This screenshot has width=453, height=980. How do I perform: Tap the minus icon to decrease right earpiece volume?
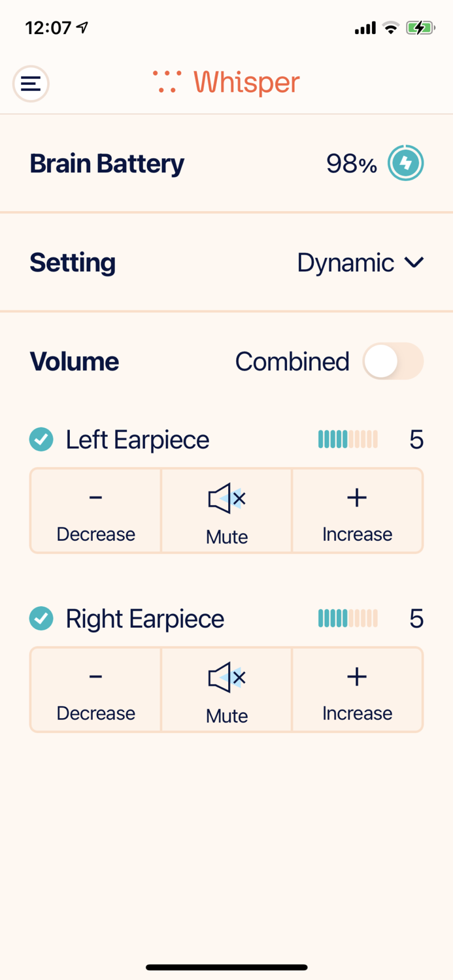95,678
